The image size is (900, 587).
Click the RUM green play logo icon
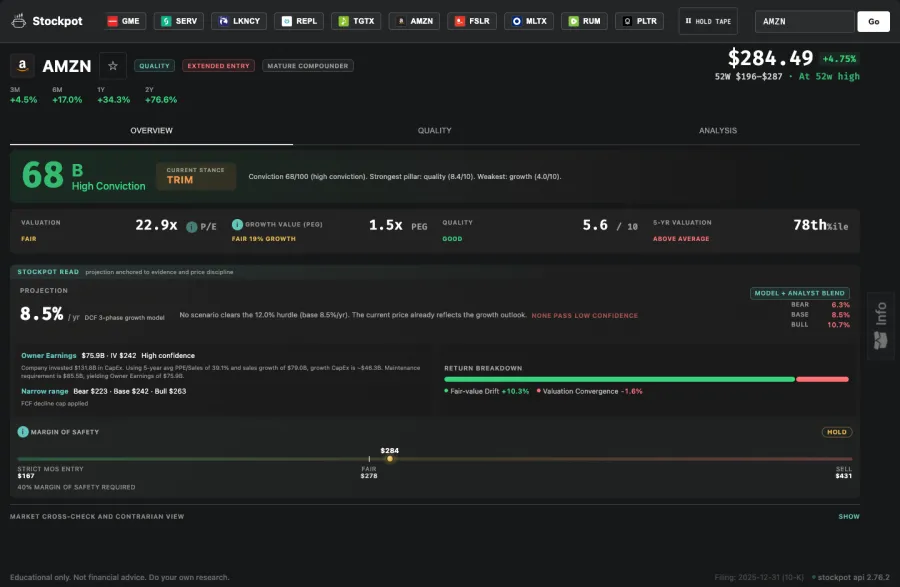click(573, 21)
